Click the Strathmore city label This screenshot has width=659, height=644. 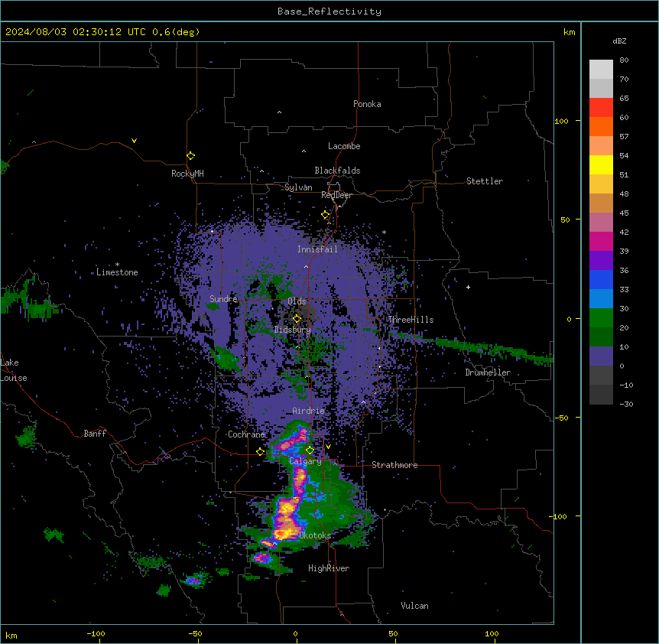point(394,465)
